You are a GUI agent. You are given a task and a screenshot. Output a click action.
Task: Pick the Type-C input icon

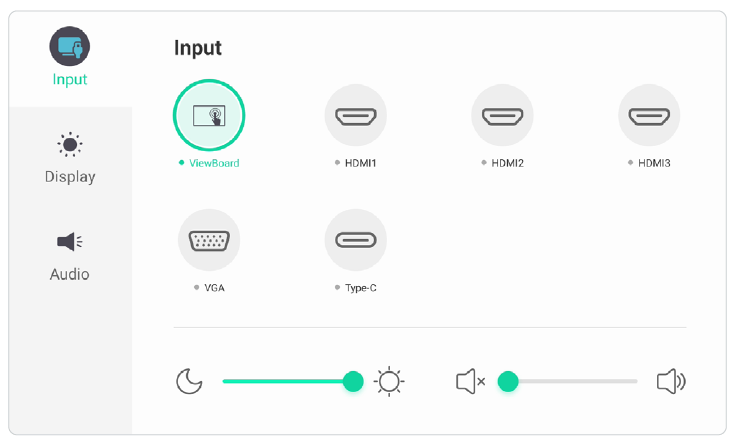coord(356,240)
